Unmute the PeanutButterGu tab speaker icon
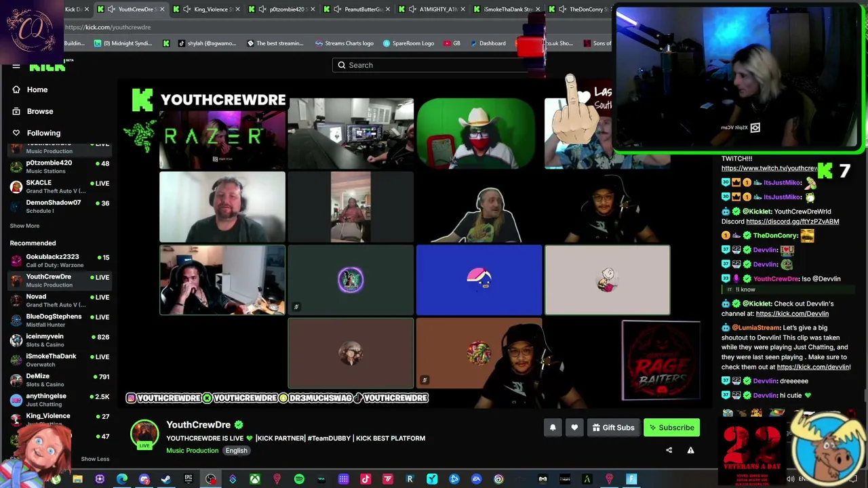The image size is (868, 488). point(338,9)
